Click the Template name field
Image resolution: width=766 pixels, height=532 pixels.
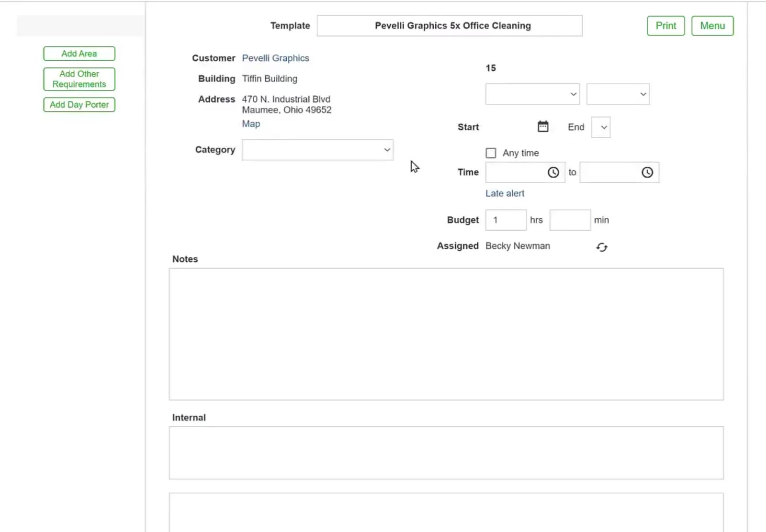(450, 26)
